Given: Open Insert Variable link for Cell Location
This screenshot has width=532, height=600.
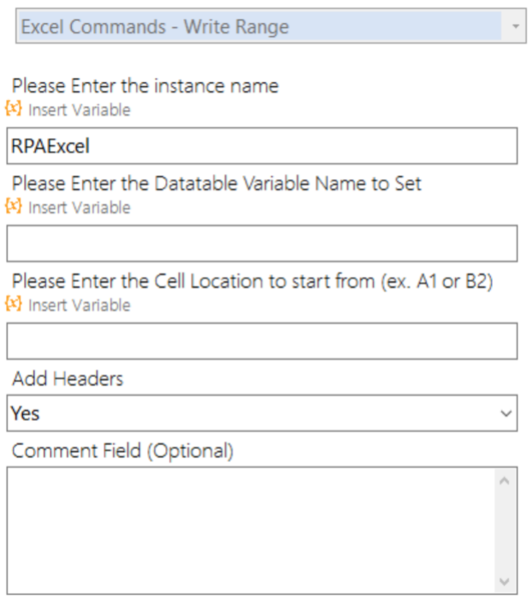Looking at the screenshot, I should 79,305.
